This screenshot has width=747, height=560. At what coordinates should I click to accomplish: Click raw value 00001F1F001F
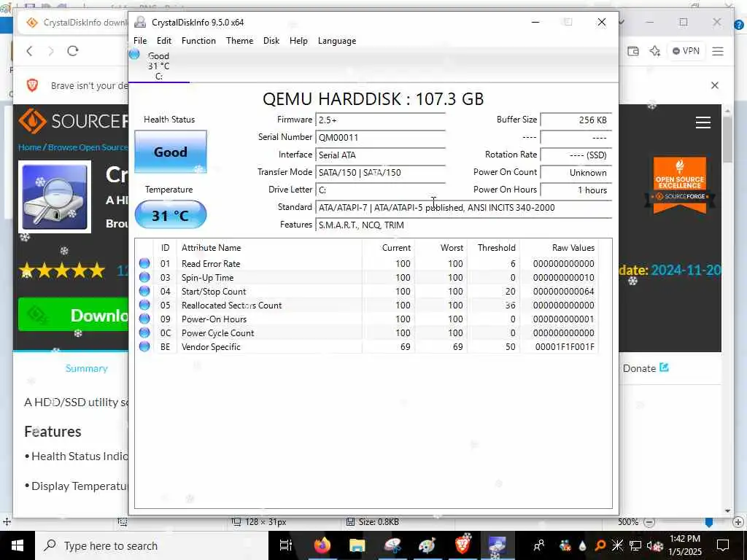tap(565, 346)
